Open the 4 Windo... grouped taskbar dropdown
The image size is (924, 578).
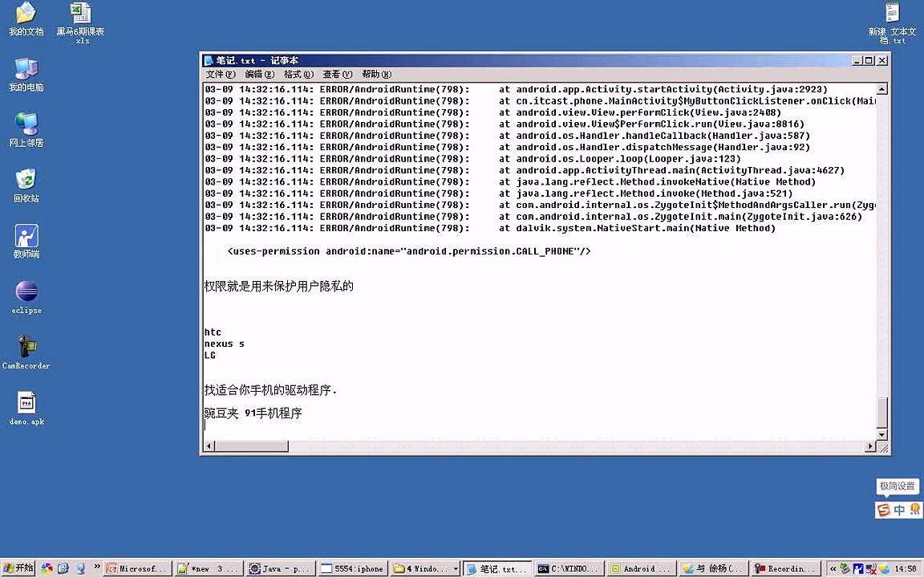coord(425,568)
